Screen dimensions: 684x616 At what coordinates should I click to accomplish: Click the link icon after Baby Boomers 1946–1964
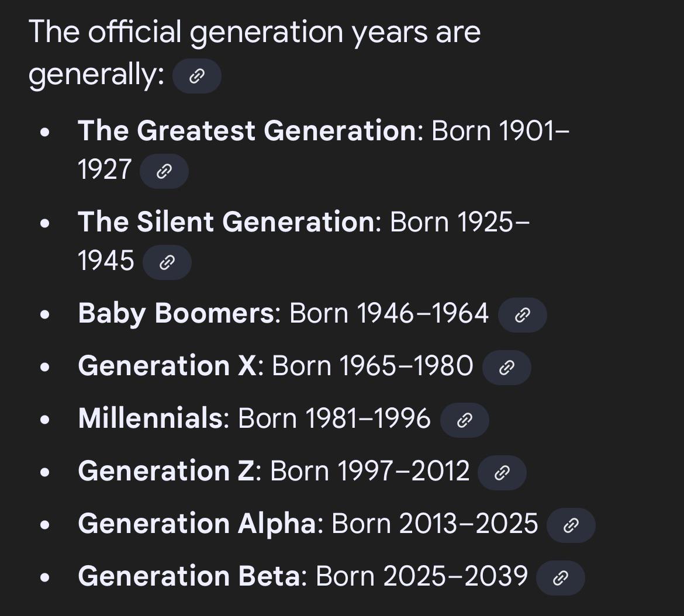click(522, 314)
